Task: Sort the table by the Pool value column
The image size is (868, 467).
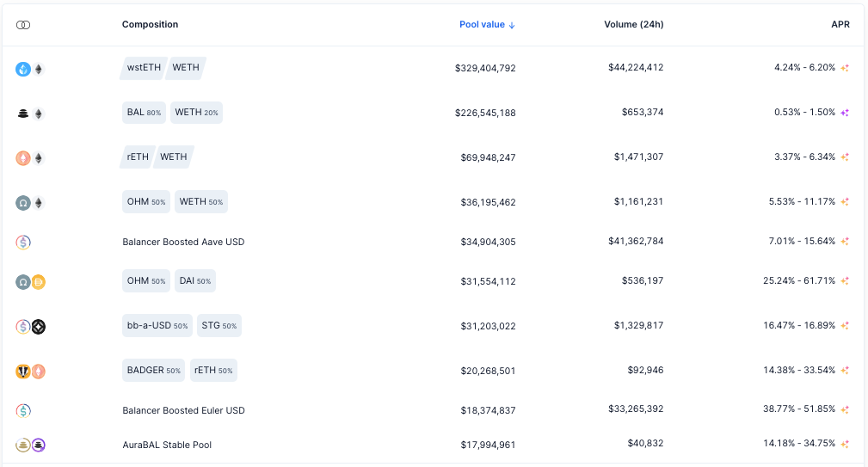Action: click(487, 24)
